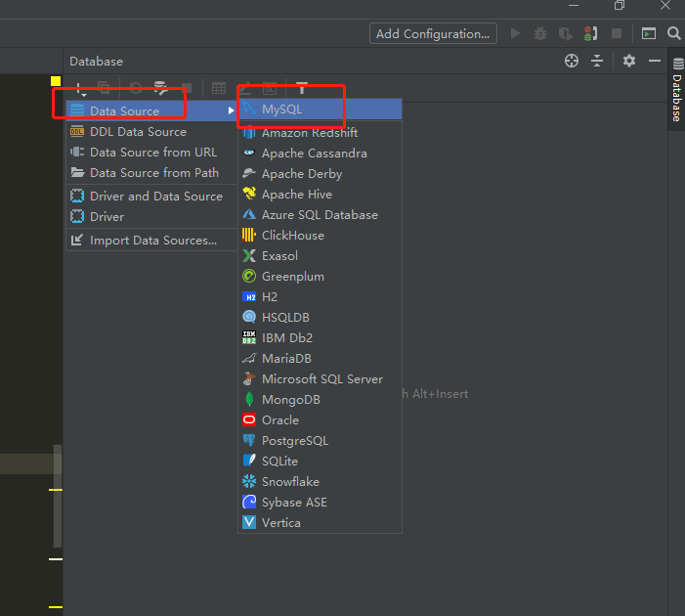The height and width of the screenshot is (616, 685).
Task: Select ClickHouse data source
Action: click(320, 236)
